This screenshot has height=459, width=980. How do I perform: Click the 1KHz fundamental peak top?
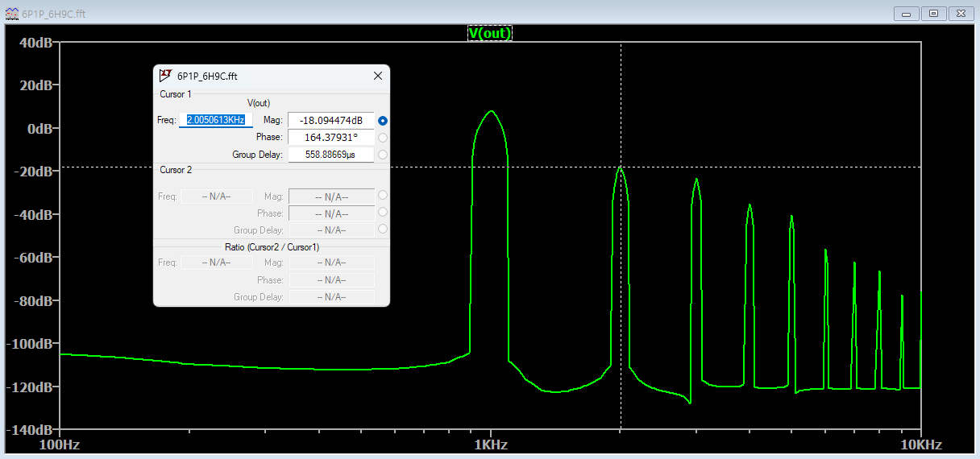tap(491, 111)
